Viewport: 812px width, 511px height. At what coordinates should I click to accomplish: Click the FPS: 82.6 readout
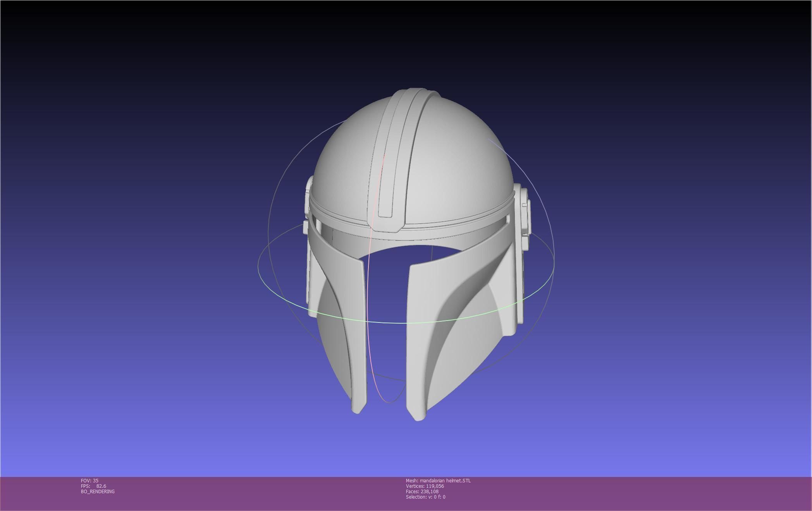click(93, 486)
